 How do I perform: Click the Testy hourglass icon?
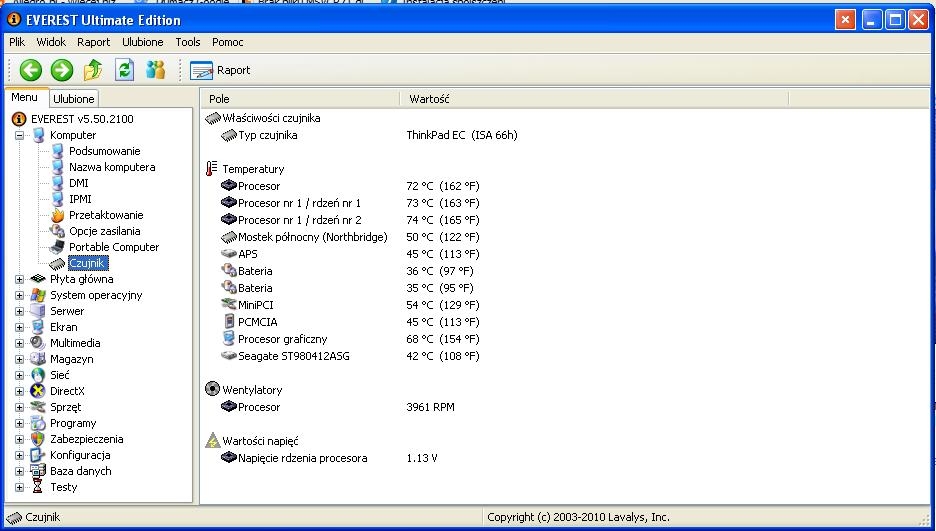(38, 487)
